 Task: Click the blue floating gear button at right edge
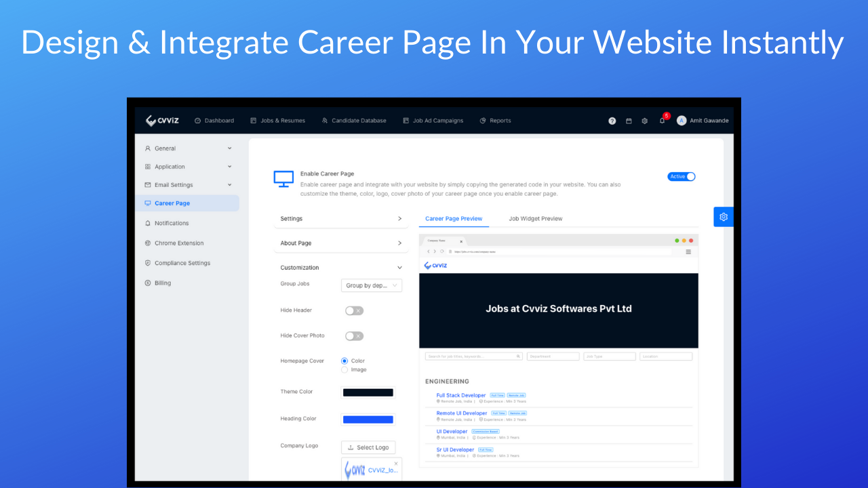(724, 217)
